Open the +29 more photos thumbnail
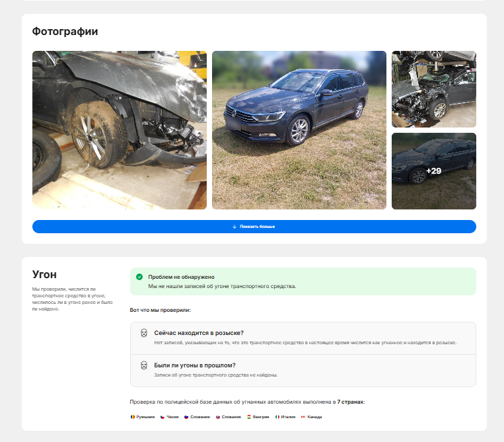The width and height of the screenshot is (504, 442). pyautogui.click(x=433, y=171)
